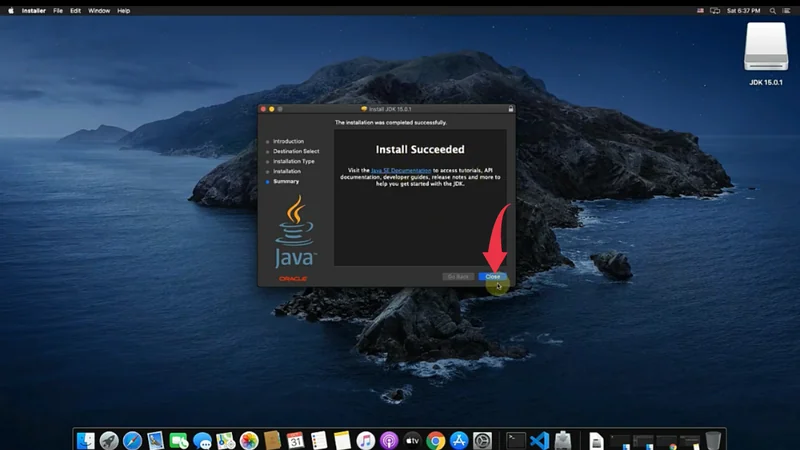Click the lock icon in installer title bar
800x450 pixels.
511,108
